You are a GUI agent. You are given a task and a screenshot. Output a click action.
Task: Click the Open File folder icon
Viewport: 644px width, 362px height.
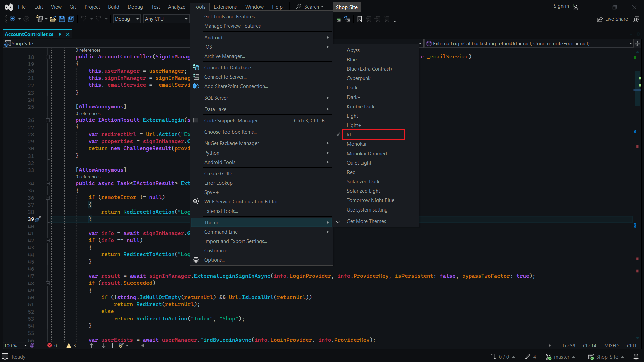pos(53,19)
